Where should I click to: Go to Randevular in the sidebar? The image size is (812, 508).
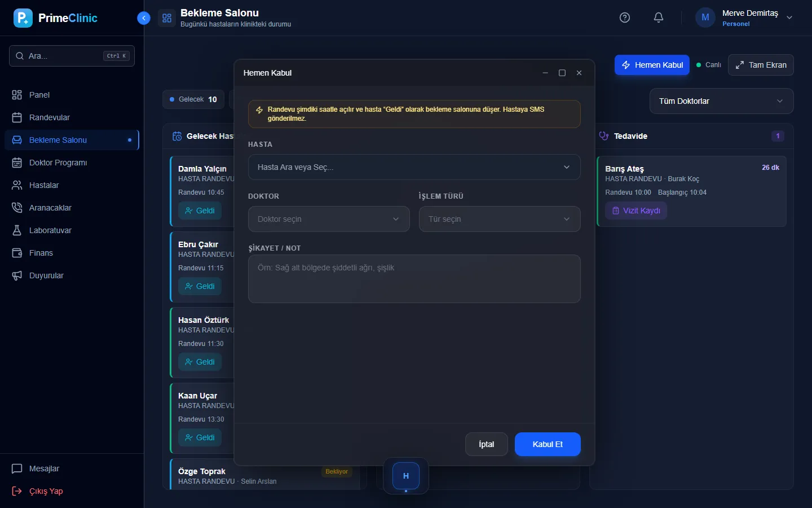72,117
